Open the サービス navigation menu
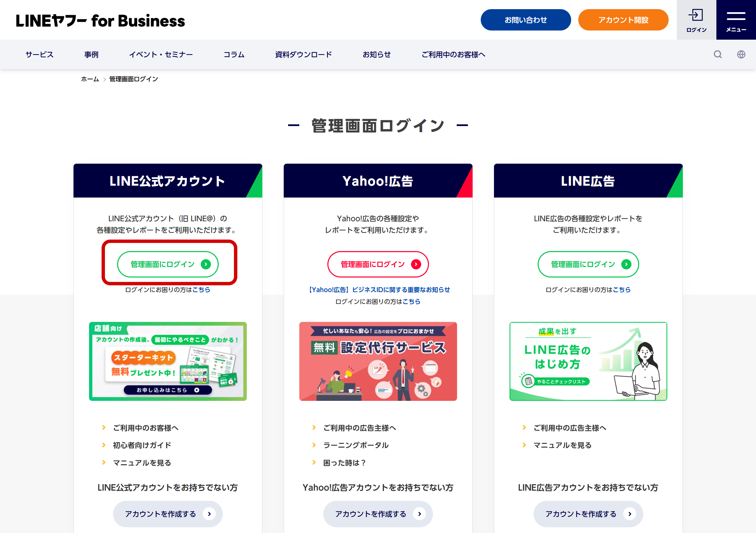756x533 pixels. pos(39,55)
